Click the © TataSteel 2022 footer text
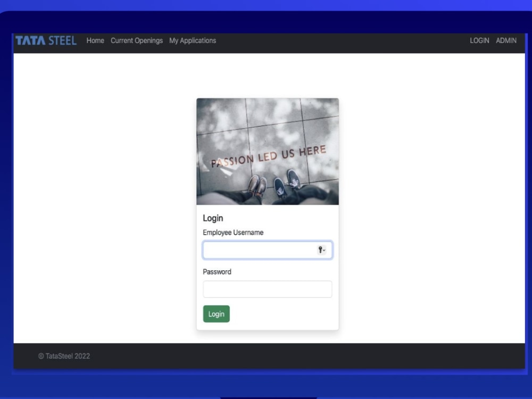The width and height of the screenshot is (532, 399). [x=64, y=356]
